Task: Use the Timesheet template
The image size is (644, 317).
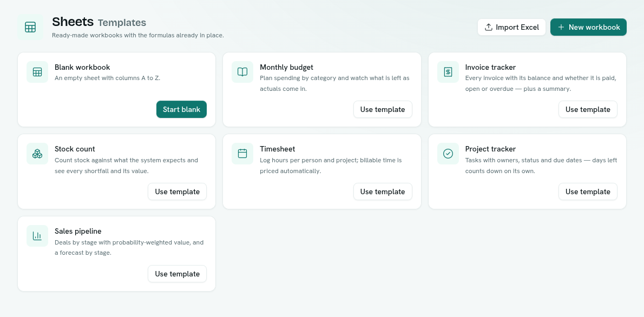Action: 383,191
